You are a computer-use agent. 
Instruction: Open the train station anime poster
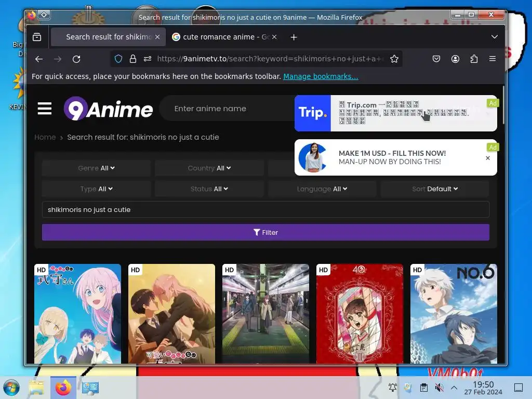coord(265,314)
